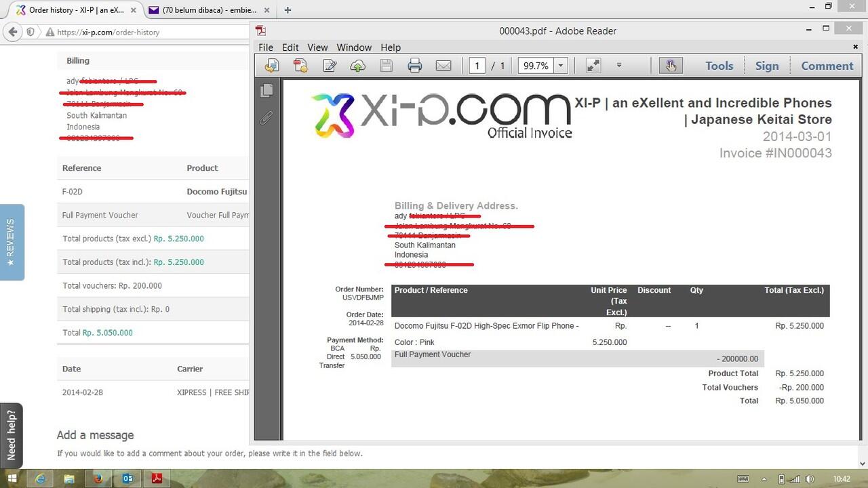Close the PDF document with small x
Screen dimensions: 868x488
click(856, 47)
